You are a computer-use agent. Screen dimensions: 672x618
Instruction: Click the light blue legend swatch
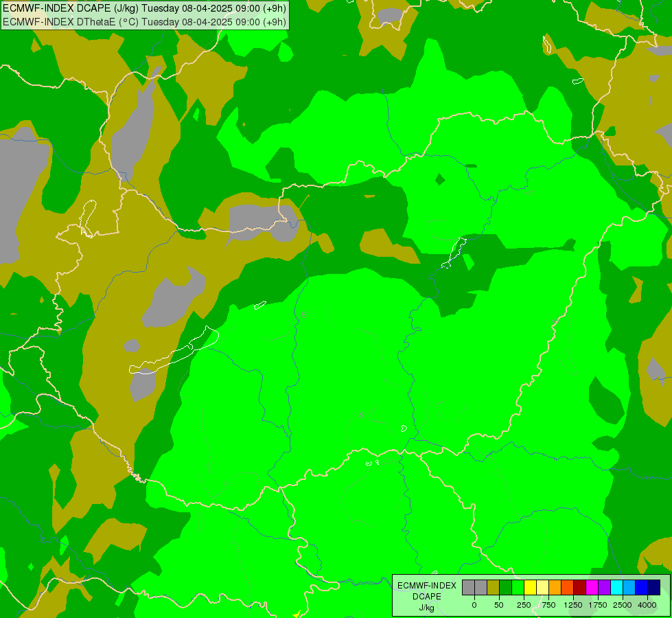tap(629, 588)
